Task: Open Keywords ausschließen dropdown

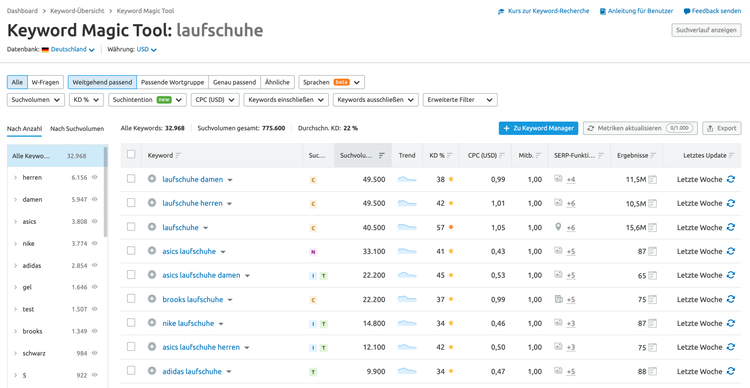Action: [x=375, y=100]
